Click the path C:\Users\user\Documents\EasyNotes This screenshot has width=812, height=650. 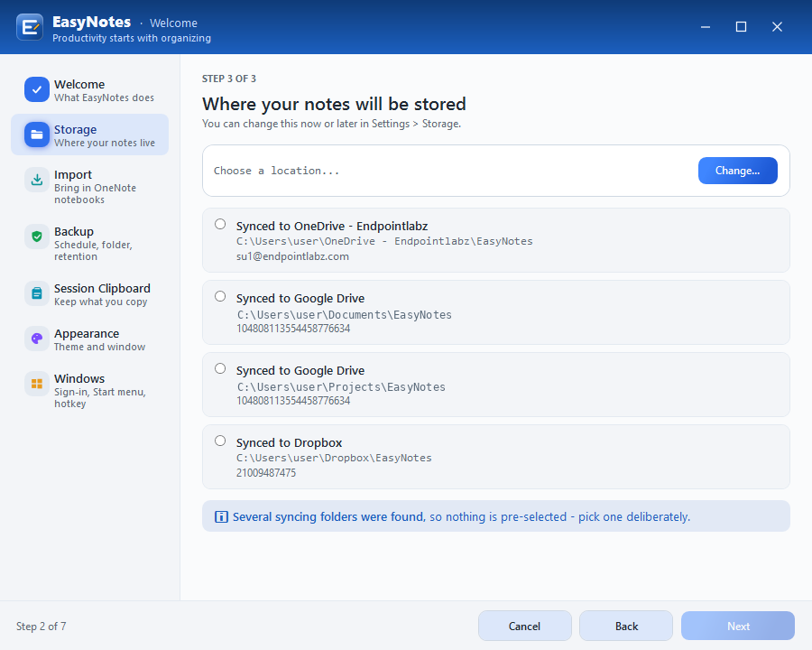coord(345,315)
